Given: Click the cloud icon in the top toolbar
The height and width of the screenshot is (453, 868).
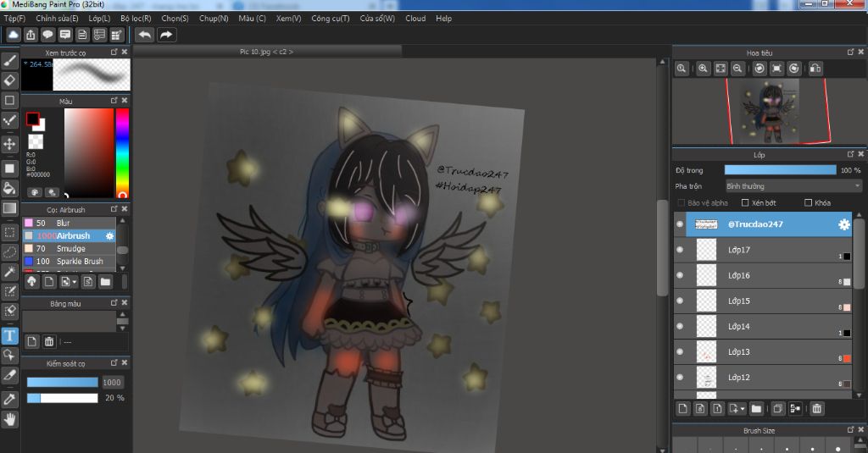Looking at the screenshot, I should pos(14,35).
